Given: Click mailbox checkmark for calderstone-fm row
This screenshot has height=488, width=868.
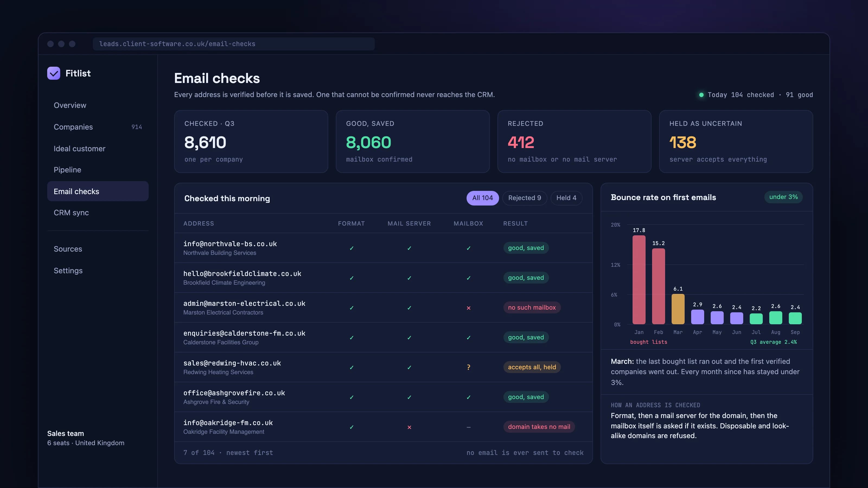Looking at the screenshot, I should pos(468,338).
